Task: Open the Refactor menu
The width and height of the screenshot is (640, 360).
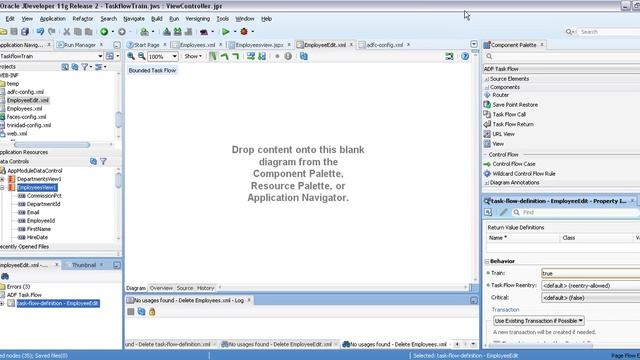Action: pyautogui.click(x=82, y=19)
